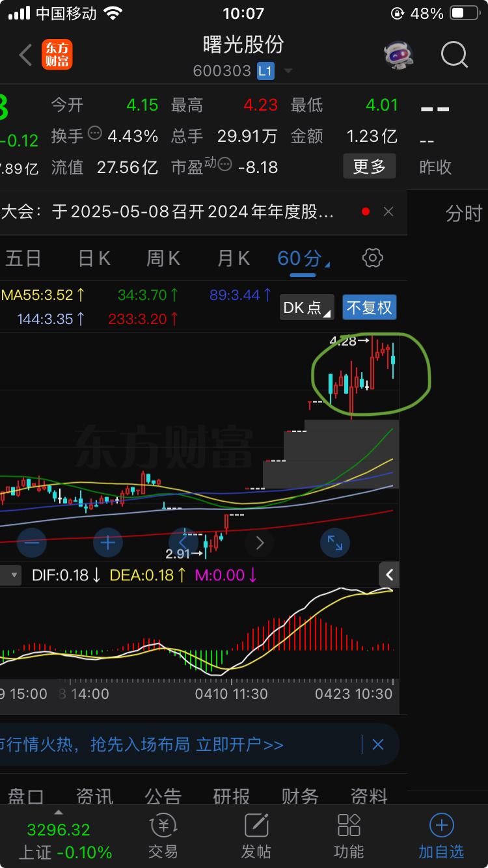This screenshot has height=868, width=488.
Task: Dismiss the announcement banner with X
Action: (388, 211)
